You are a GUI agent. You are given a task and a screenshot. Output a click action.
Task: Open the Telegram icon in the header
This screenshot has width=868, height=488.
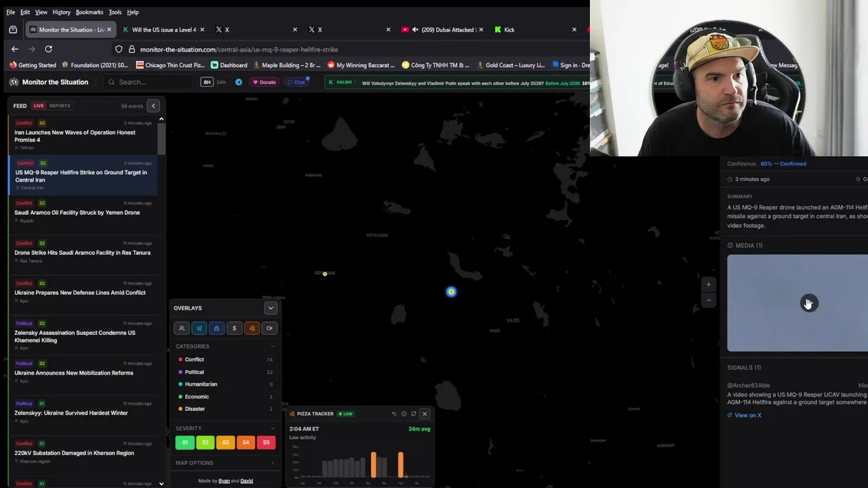coord(239,82)
